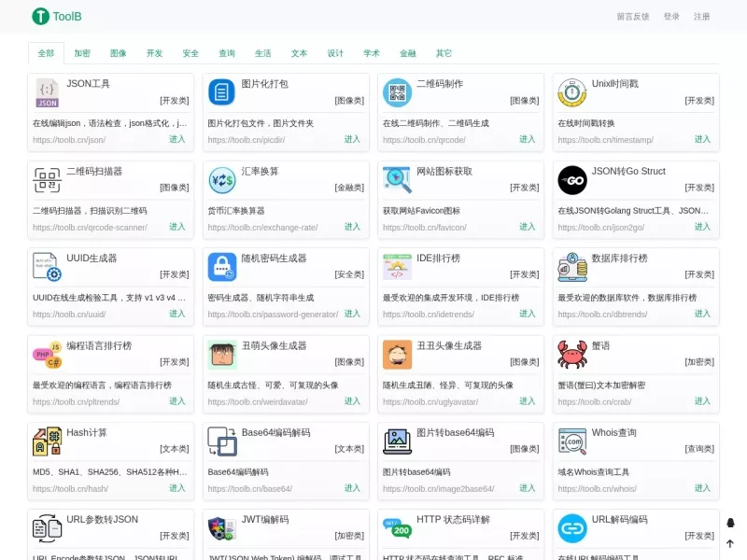Open the HTTP 状态码详解 200 icon
Screen dimensions: 747x560
[x=397, y=527]
